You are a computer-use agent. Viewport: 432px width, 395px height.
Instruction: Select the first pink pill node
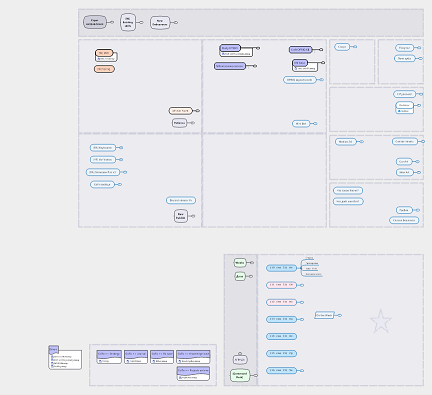(281, 285)
